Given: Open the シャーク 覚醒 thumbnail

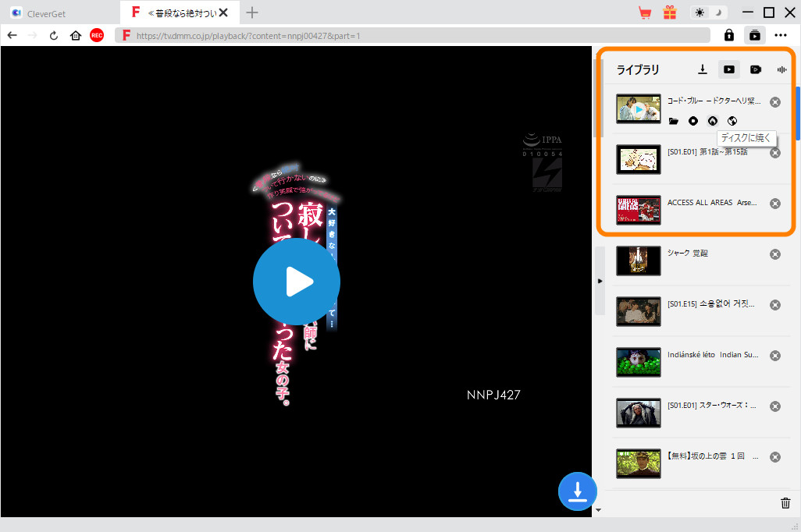Looking at the screenshot, I should pos(638,261).
